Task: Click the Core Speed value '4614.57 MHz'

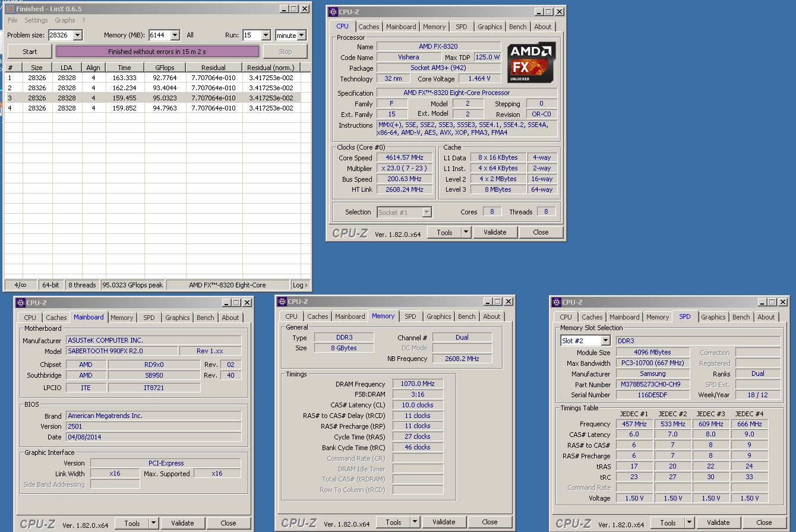Action: click(406, 158)
